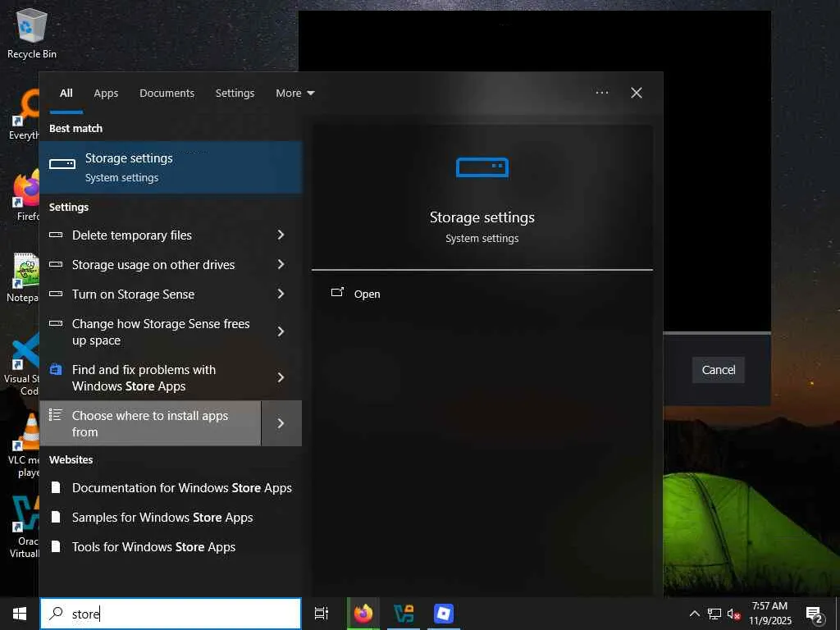Open Task View from the taskbar
840x630 pixels.
point(322,614)
